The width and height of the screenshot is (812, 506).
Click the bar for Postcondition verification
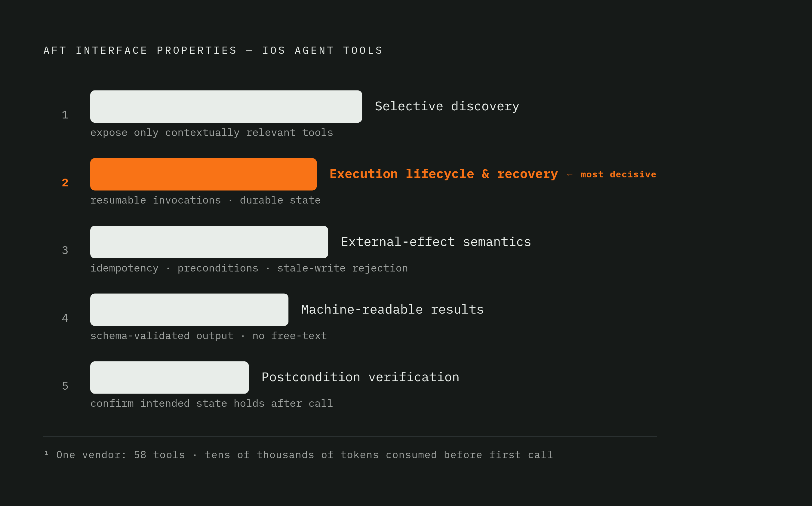[x=169, y=378]
